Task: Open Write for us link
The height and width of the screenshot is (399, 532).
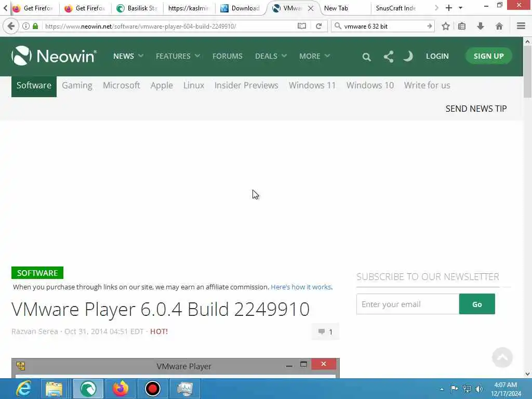Action: point(427,86)
